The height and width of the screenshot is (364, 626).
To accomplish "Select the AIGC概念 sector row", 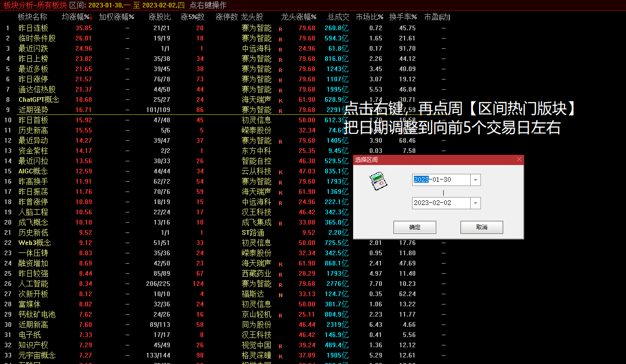I will click(33, 171).
